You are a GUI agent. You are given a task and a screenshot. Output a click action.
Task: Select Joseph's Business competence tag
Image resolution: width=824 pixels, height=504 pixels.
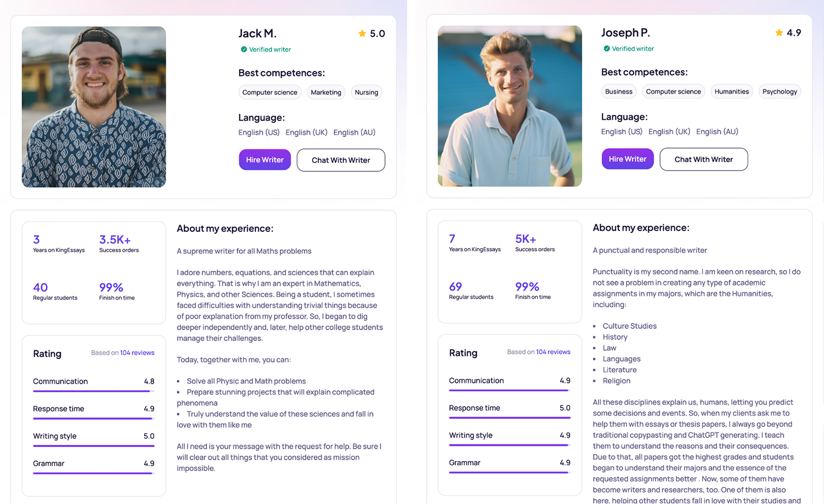619,92
